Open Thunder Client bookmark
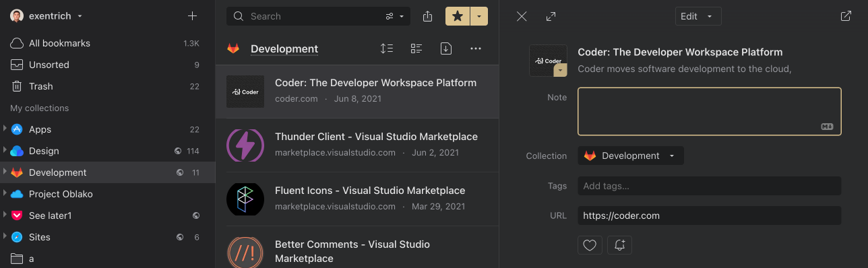Screen dimensions: 868x268 point(357,145)
